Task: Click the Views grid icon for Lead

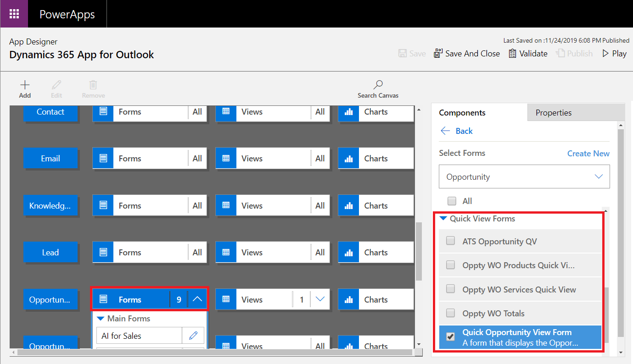Action: click(x=226, y=252)
